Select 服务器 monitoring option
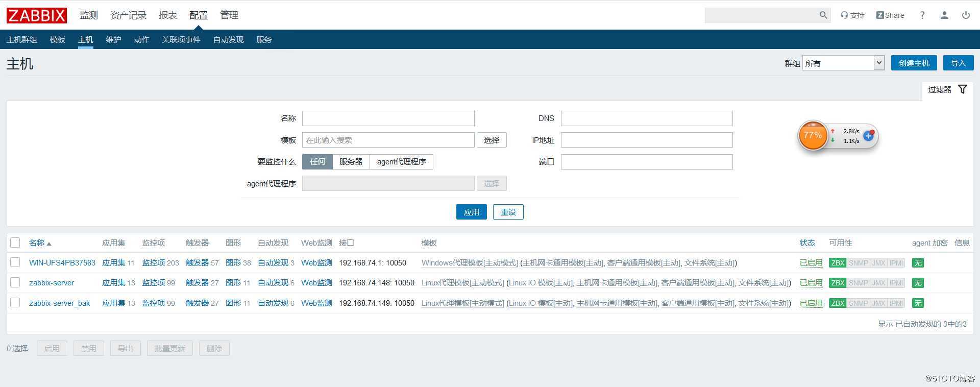980x387 pixels. click(351, 162)
